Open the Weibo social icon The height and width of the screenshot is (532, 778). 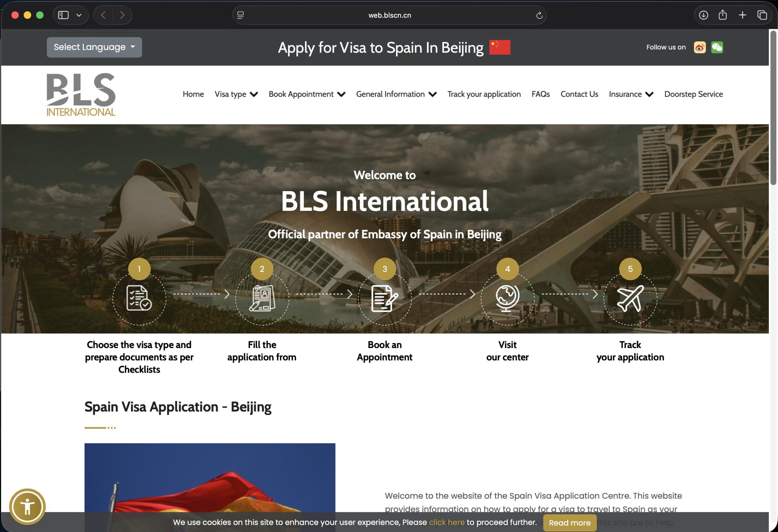(700, 47)
